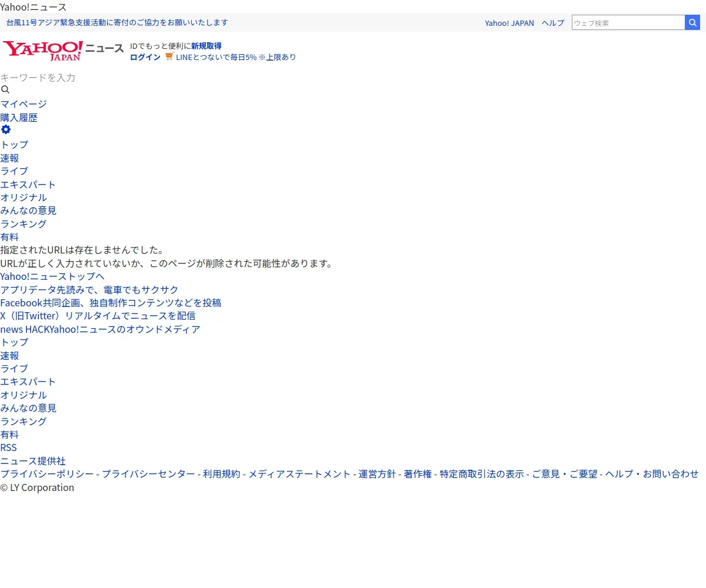The height and width of the screenshot is (588, 706).
Task: Click the ログイン link
Action: (x=145, y=57)
